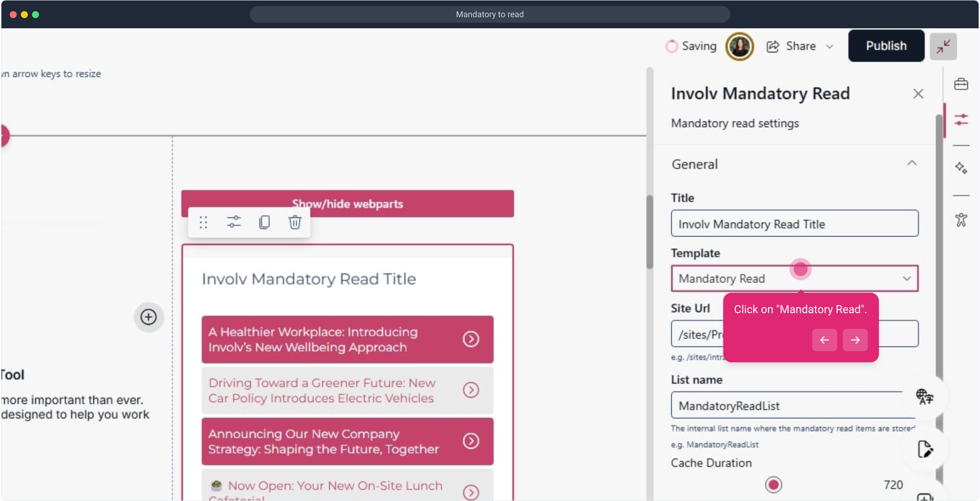Open the sparkle design ideas icon
The image size is (980, 501).
[961, 168]
